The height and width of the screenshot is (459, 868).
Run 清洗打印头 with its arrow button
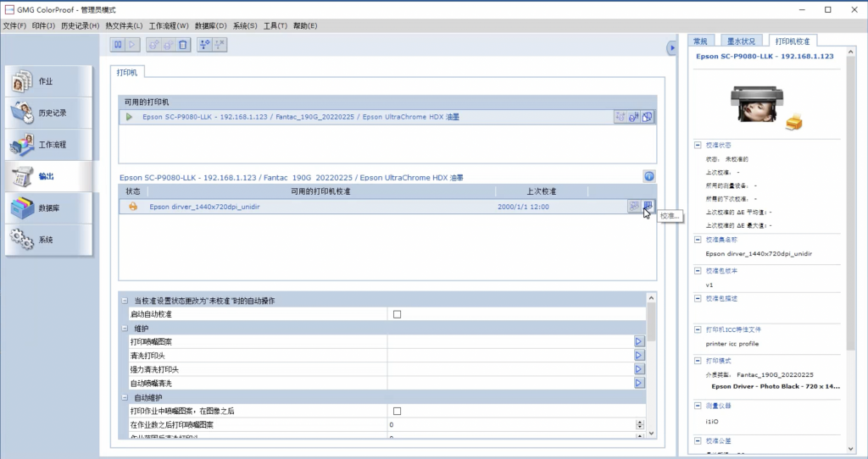638,356
